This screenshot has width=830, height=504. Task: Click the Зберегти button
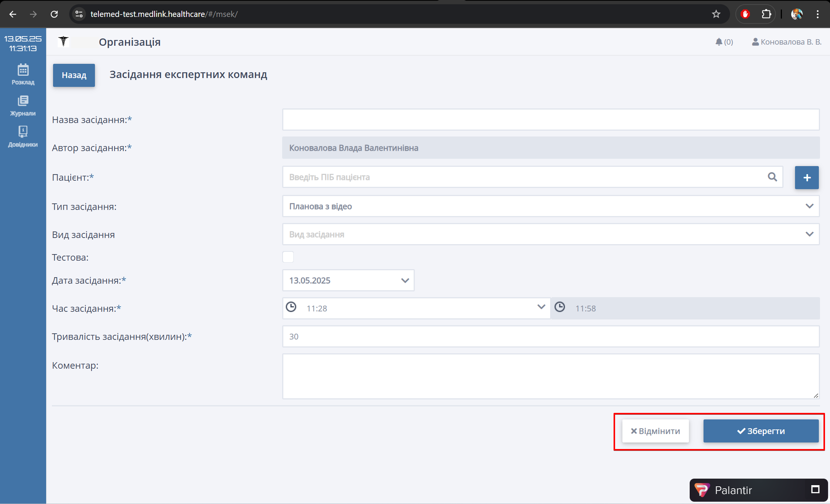[x=761, y=431]
